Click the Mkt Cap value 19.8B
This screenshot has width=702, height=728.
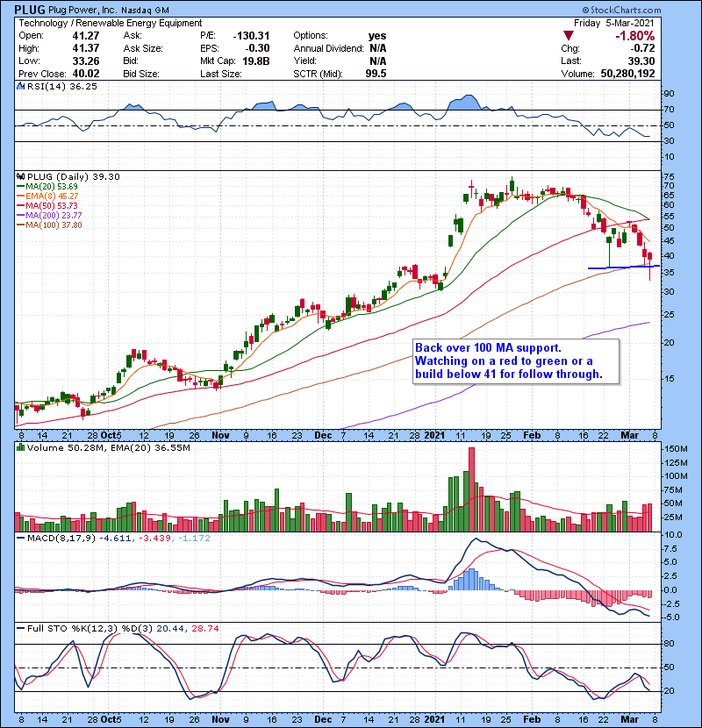coord(256,61)
